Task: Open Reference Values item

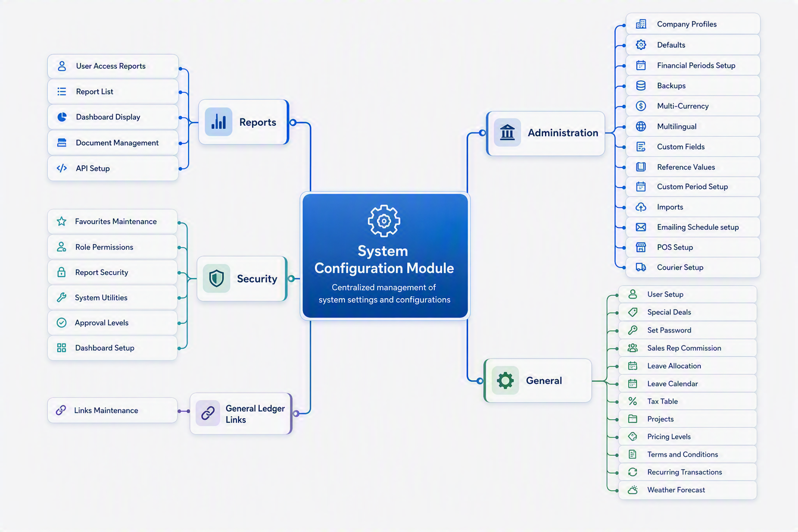Action: click(693, 167)
